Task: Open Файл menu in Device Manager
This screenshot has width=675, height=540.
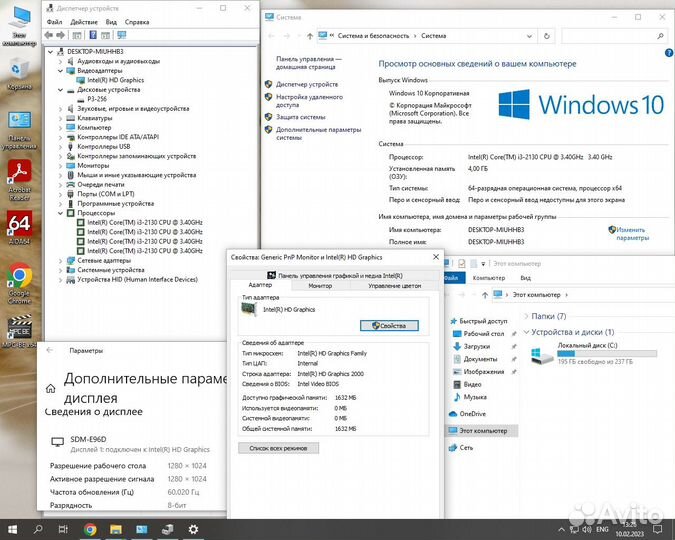Action: 55,22
